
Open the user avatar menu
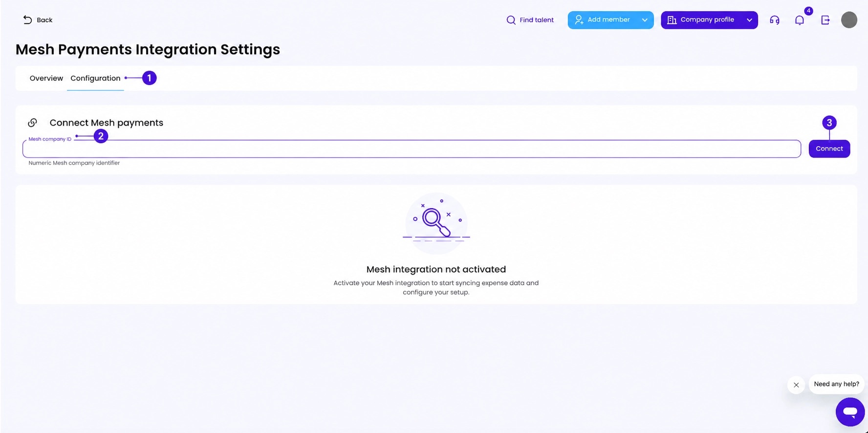click(849, 20)
